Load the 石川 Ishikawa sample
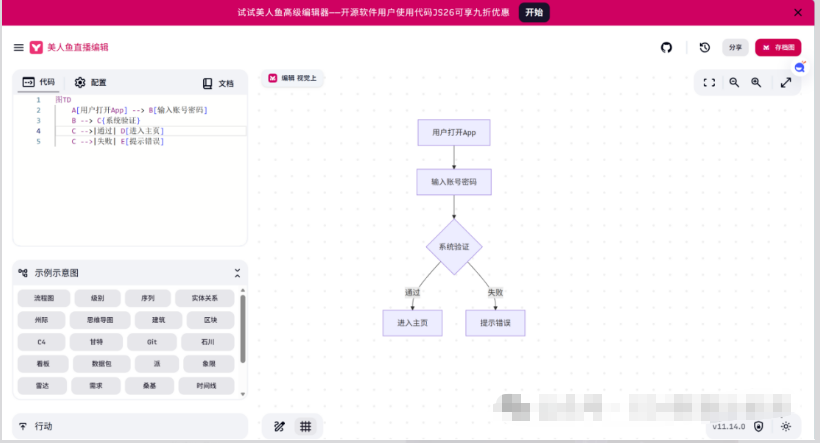The height and width of the screenshot is (443, 820). click(x=208, y=342)
